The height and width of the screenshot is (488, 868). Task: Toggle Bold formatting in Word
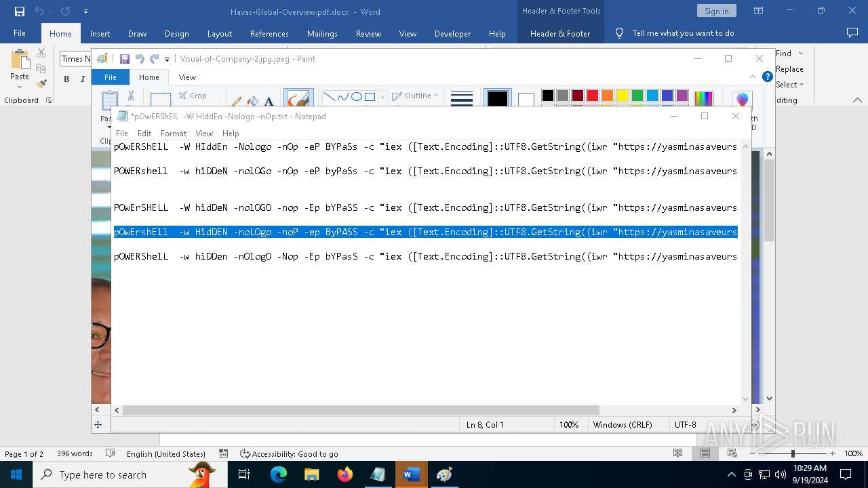(x=66, y=79)
